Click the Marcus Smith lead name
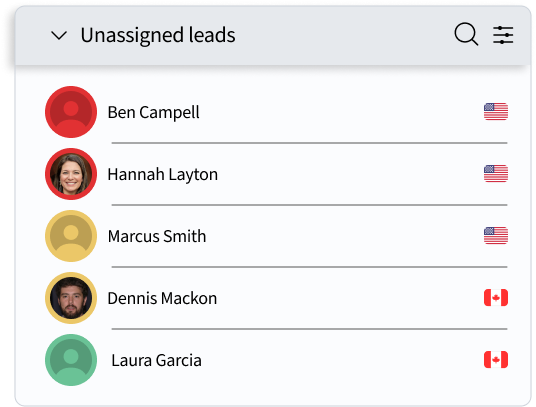536x407 pixels. tap(157, 236)
